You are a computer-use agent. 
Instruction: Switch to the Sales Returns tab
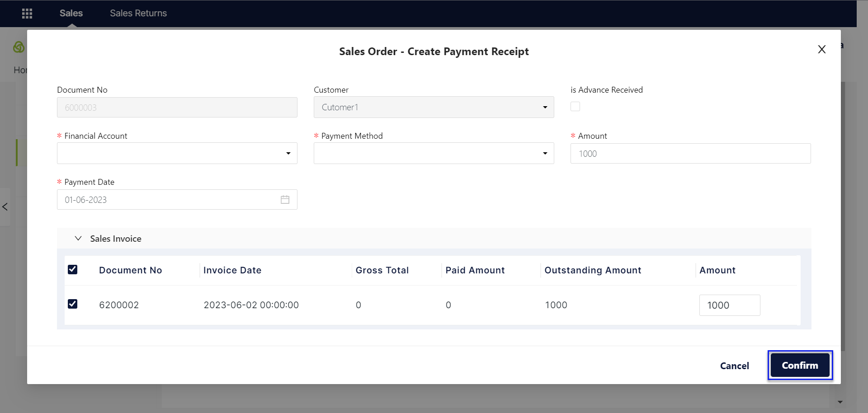[x=138, y=14]
